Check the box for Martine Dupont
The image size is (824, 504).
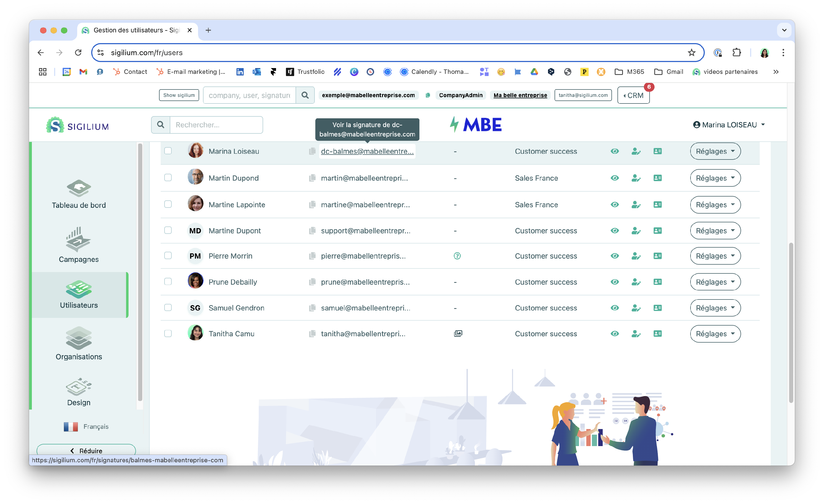click(x=168, y=230)
